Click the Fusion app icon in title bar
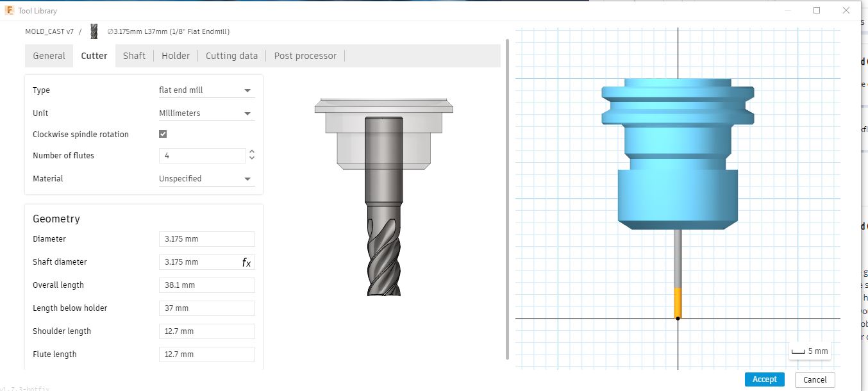The height and width of the screenshot is (391, 868). pos(10,10)
